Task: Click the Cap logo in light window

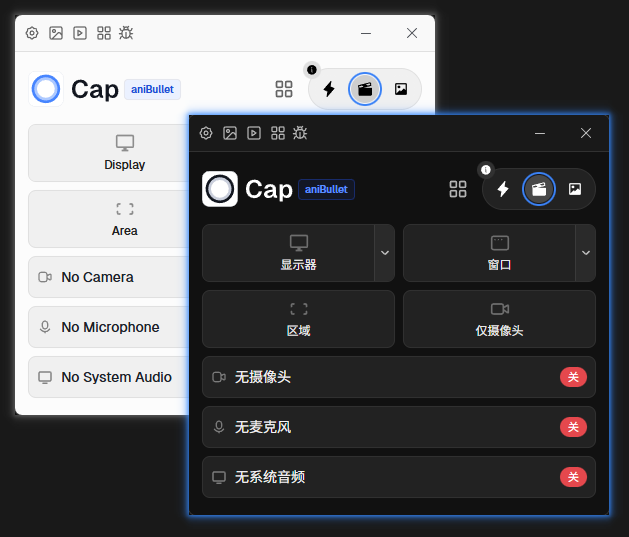Action: coord(46,89)
